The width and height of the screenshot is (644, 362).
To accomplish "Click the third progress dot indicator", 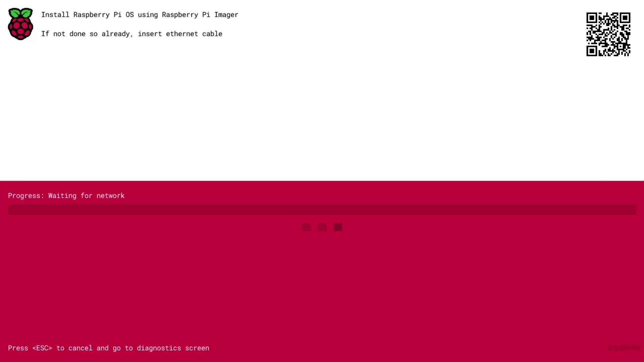I will (338, 227).
